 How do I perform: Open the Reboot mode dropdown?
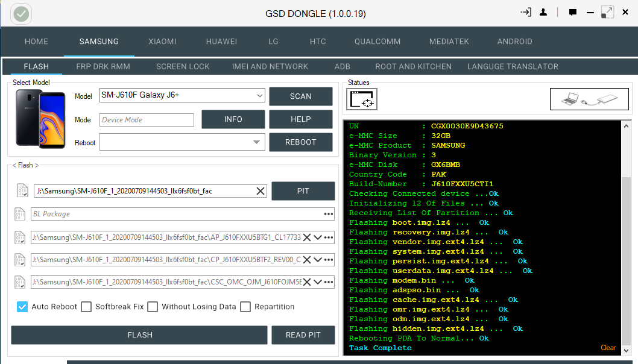point(182,142)
